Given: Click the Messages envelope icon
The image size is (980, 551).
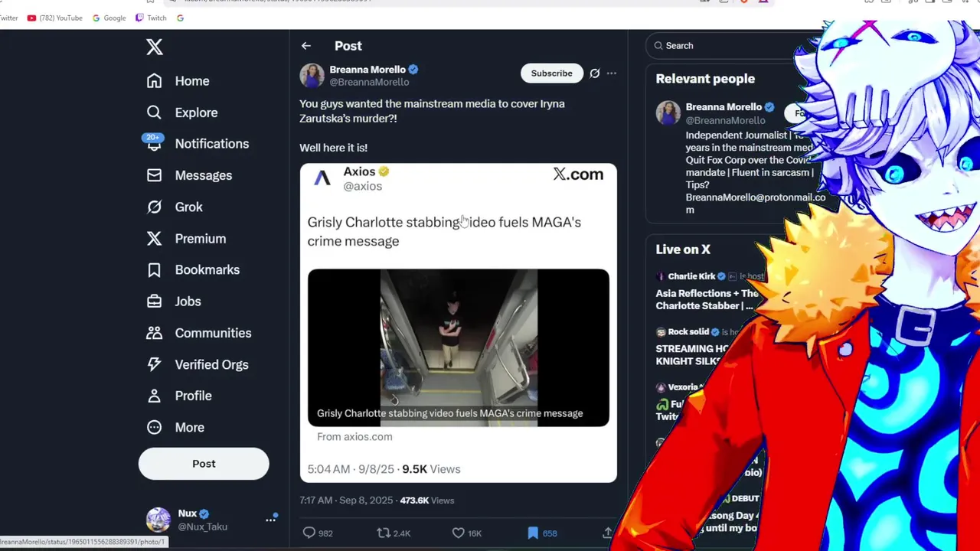Looking at the screenshot, I should point(155,175).
